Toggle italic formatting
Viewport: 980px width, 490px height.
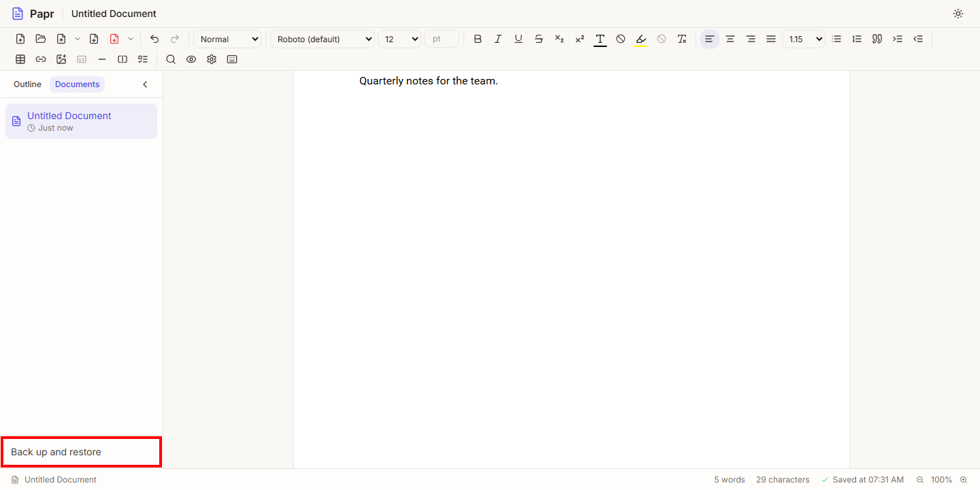498,39
